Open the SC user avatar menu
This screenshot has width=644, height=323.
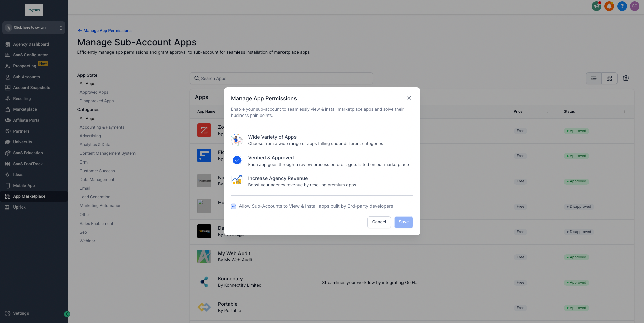click(635, 6)
